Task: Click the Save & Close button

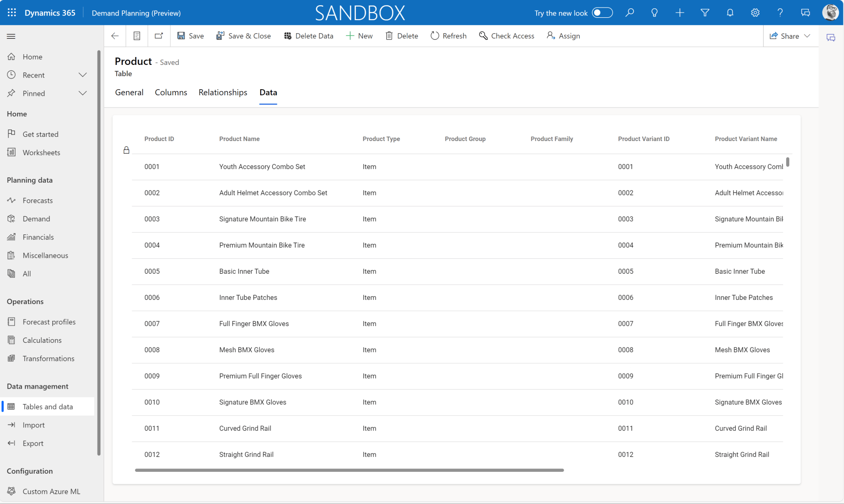Action: [243, 36]
